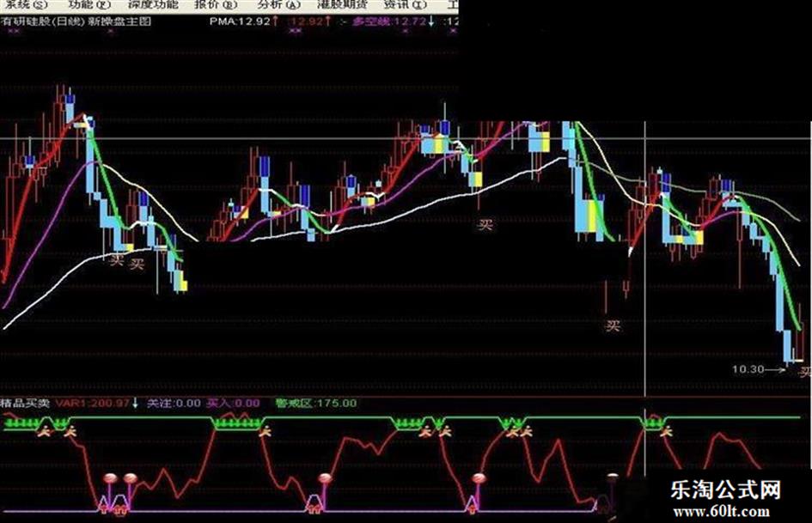Click the 有研硅股(日线) 新操盘主图 chart title
812x523 pixels.
coord(76,21)
